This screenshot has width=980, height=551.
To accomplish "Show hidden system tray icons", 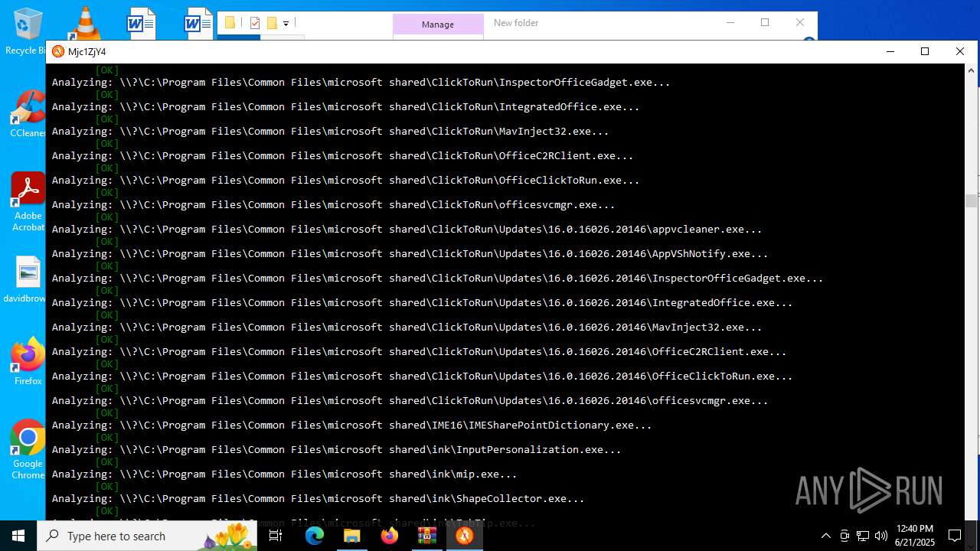I will 825,536.
